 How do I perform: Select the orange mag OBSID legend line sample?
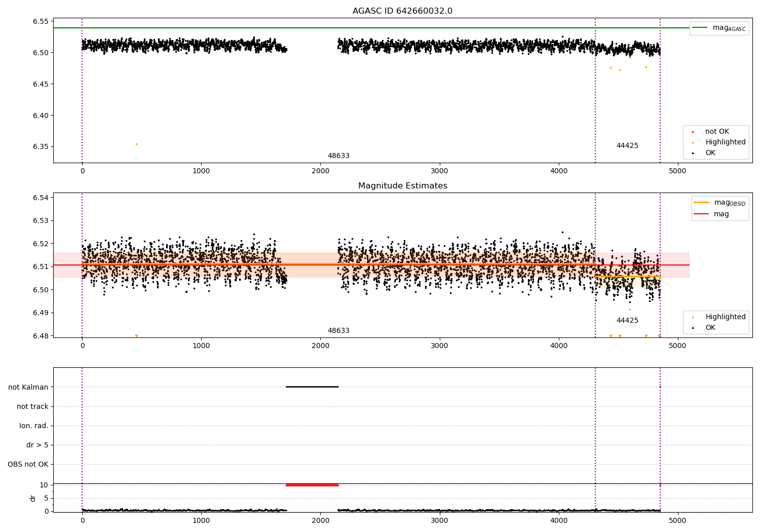pyautogui.click(x=701, y=203)
